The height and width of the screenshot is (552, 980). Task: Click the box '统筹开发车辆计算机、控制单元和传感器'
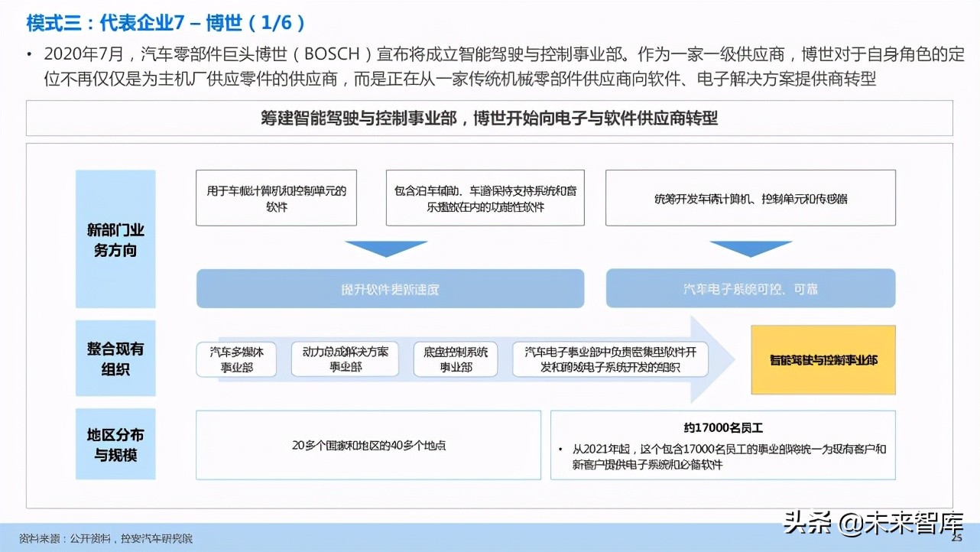click(x=751, y=198)
